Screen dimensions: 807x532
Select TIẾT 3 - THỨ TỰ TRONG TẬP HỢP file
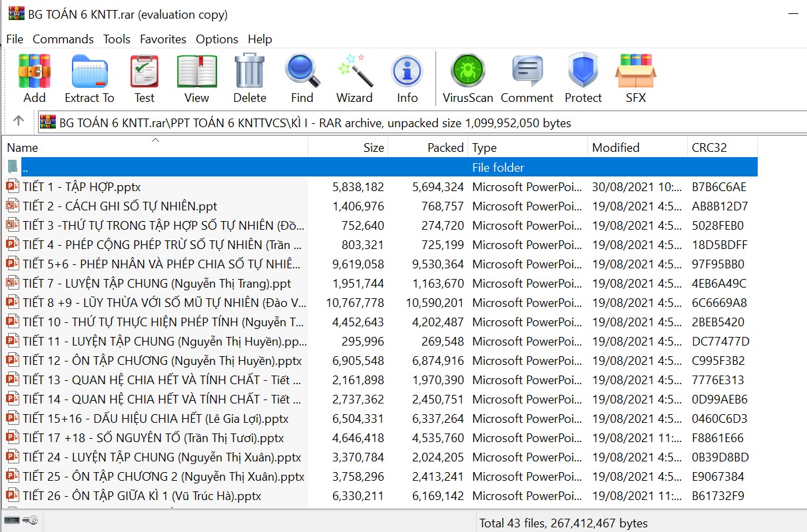pos(380,225)
